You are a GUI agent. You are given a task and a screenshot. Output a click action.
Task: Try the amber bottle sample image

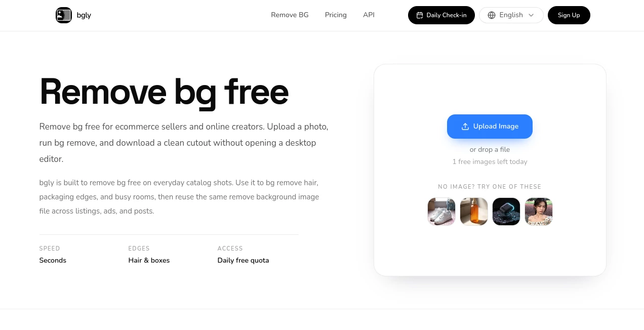474,212
